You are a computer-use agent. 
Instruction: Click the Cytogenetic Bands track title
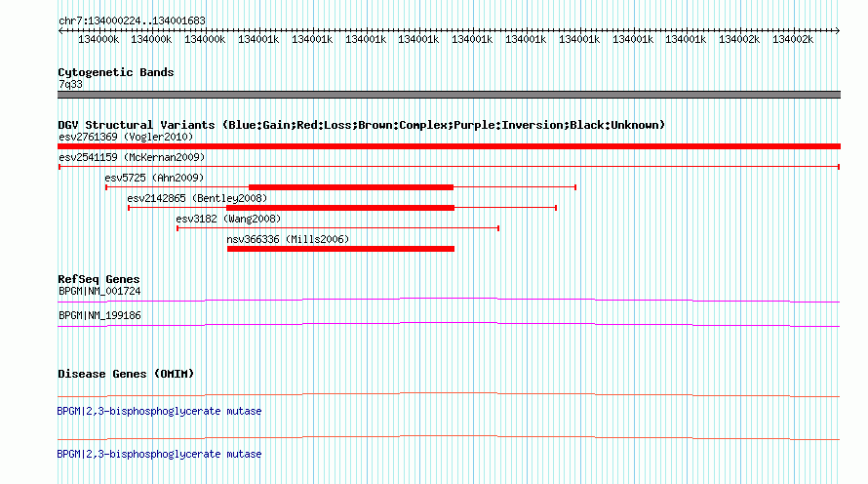pyautogui.click(x=116, y=72)
